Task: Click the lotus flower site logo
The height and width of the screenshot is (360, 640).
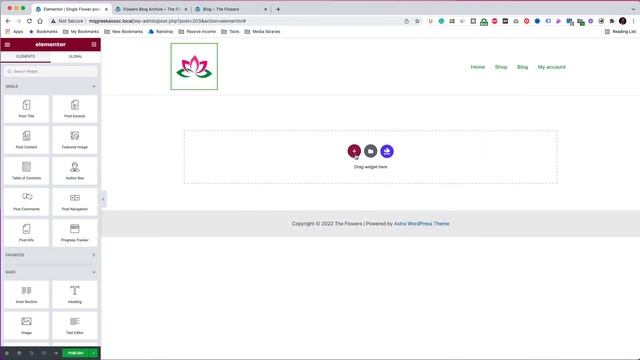Action: (194, 67)
